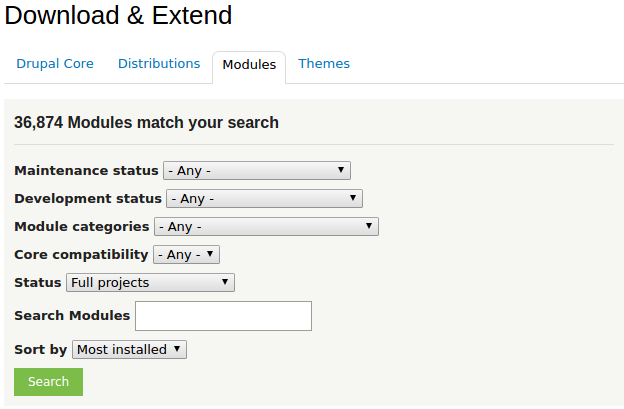Image resolution: width=624 pixels, height=409 pixels.
Task: Open the Maintenance status dropdown
Action: tap(257, 171)
